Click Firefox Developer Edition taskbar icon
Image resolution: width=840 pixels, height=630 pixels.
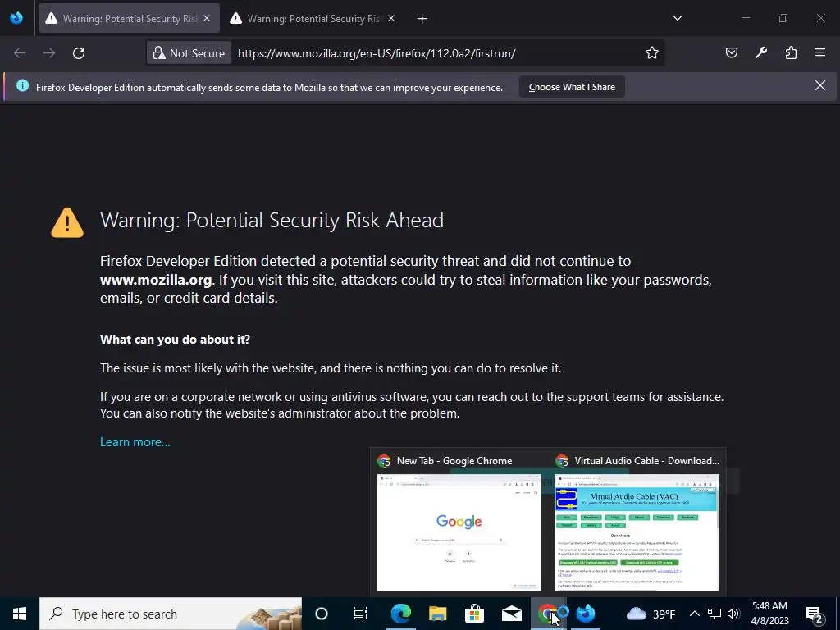pos(586,614)
